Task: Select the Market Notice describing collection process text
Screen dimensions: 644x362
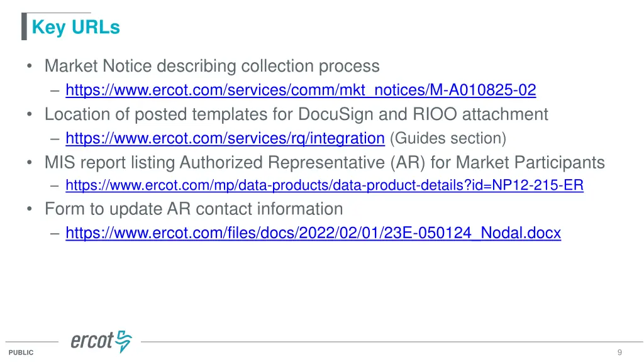Action: (212, 66)
